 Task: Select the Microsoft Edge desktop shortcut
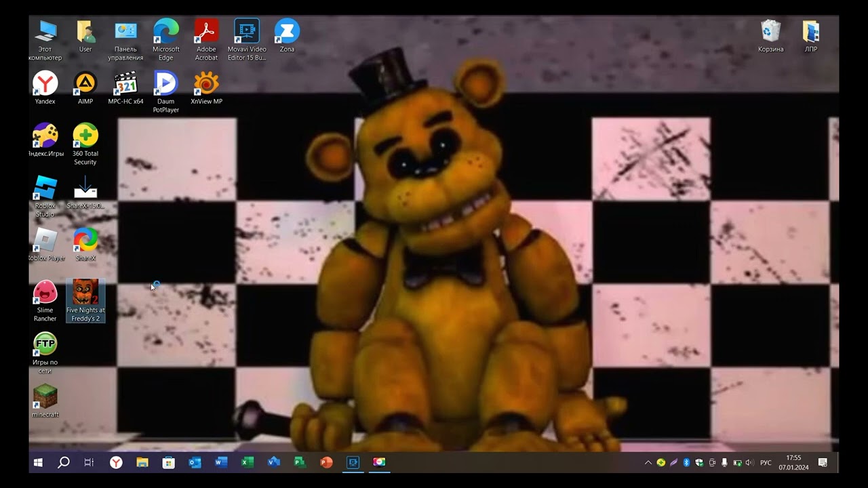point(166,40)
